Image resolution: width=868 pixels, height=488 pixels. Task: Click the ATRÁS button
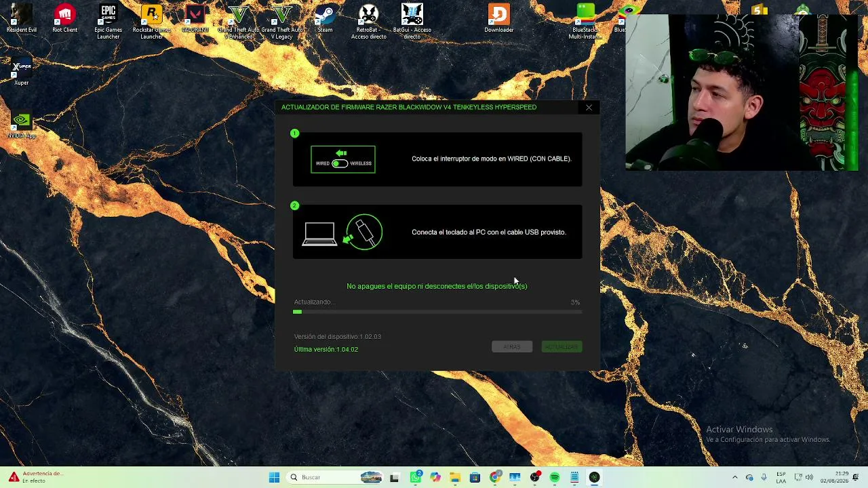[512, 347]
